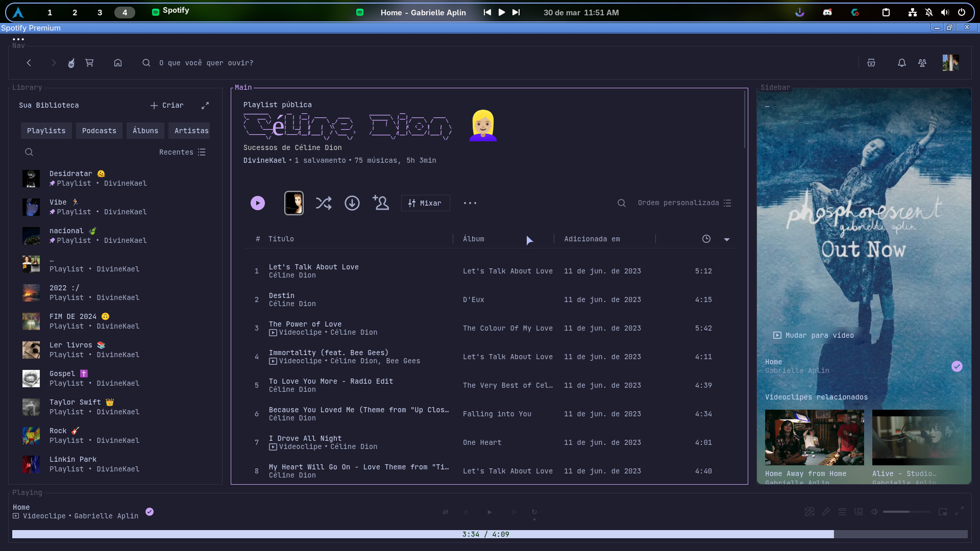Click the invite collaborators icon

point(380,203)
